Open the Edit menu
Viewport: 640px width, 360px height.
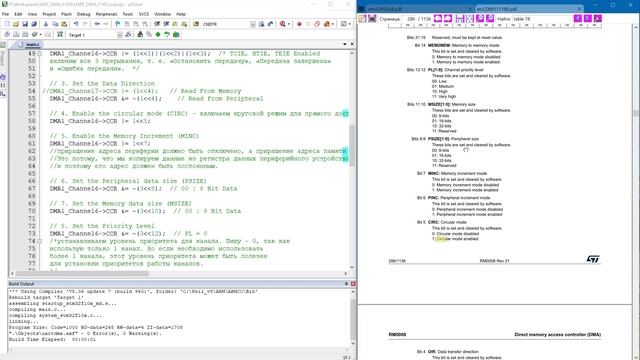tap(18, 14)
